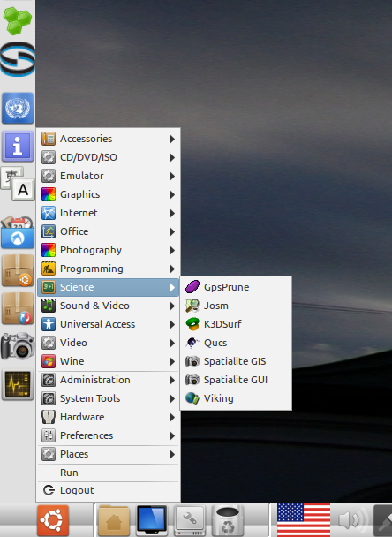The image size is (392, 537).
Task: Click the Programming construction icon
Action: 49,268
